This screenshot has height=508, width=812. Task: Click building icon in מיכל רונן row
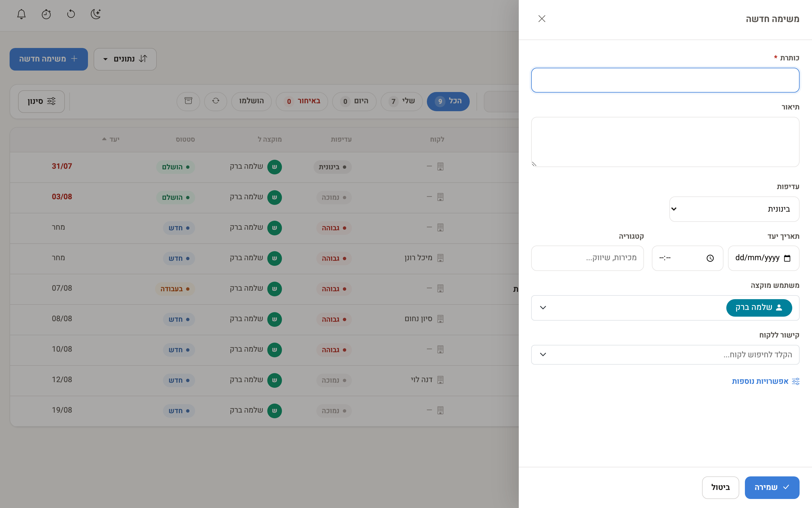(441, 258)
